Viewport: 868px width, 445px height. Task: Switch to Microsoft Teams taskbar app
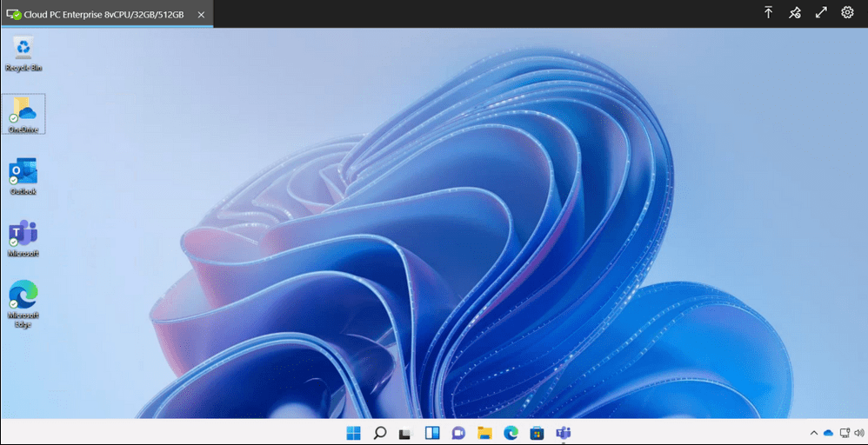point(563,433)
